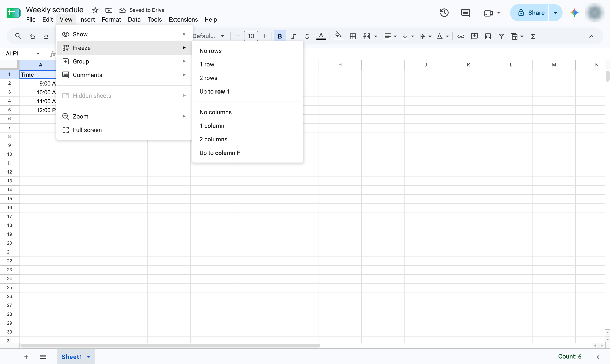Image resolution: width=610 pixels, height=364 pixels.
Task: Open the Share options dropdown arrow
Action: tap(555, 13)
